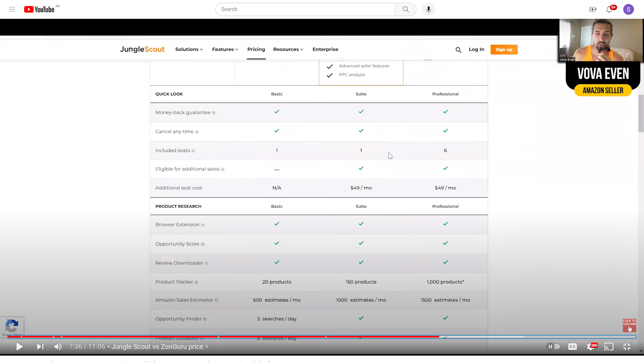Open the chapter title Jungle Scout vs ZonGuru price
644x362 pixels.
click(160, 347)
